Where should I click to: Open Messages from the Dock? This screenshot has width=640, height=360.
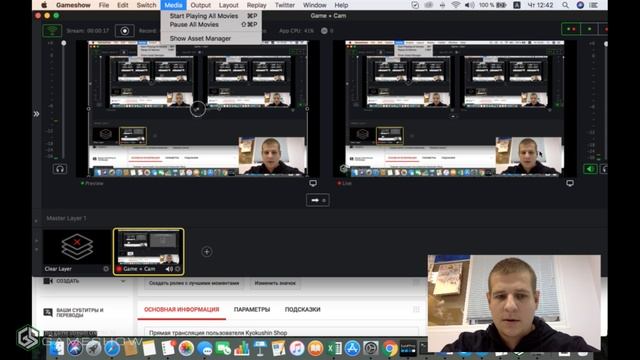204,349
